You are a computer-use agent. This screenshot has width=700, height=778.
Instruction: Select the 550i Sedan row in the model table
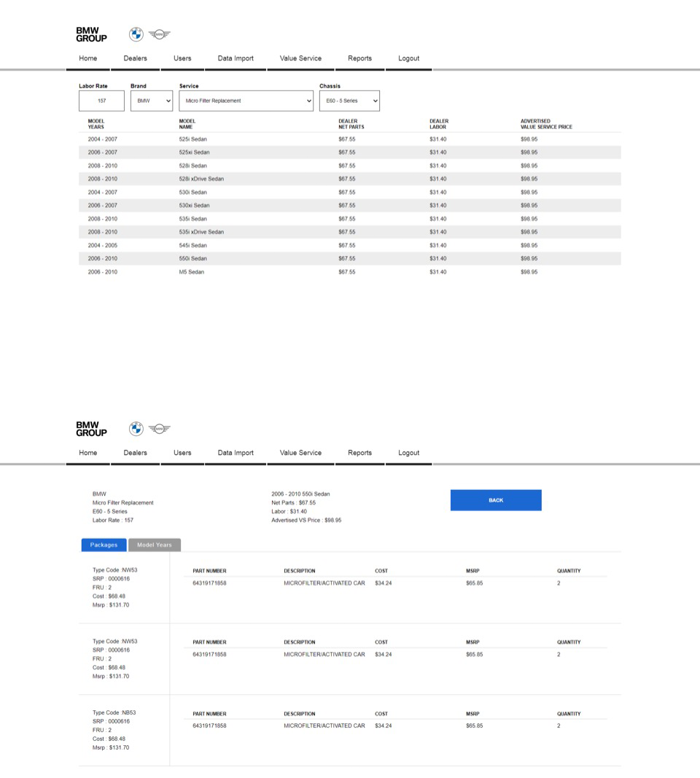click(x=350, y=259)
